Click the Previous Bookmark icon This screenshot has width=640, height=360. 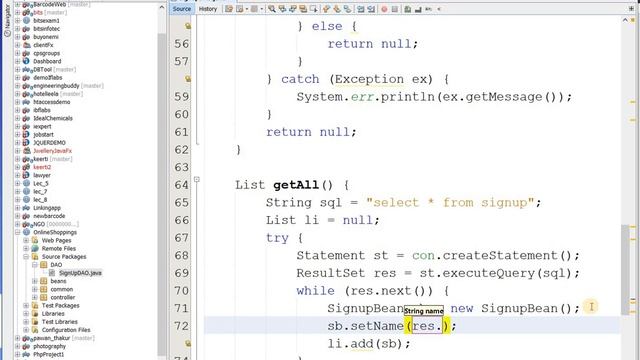pos(326,9)
